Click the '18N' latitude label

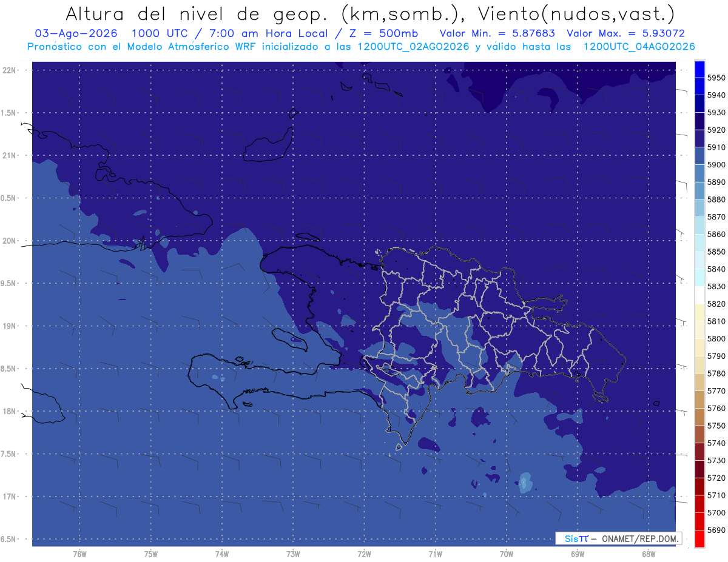tap(10, 412)
